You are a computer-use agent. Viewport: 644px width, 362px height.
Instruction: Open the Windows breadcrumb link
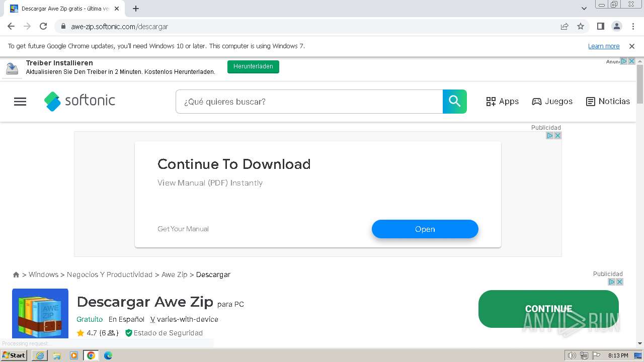point(43,275)
